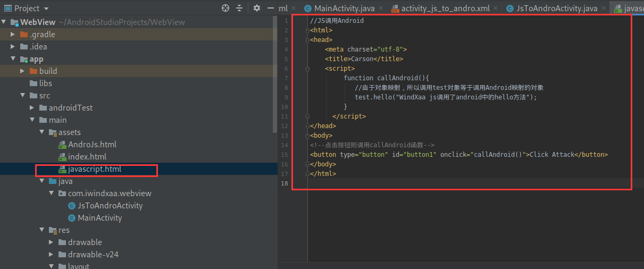The height and width of the screenshot is (269, 644).
Task: Click the Project panel vertical scrollbar
Action: click(275, 74)
